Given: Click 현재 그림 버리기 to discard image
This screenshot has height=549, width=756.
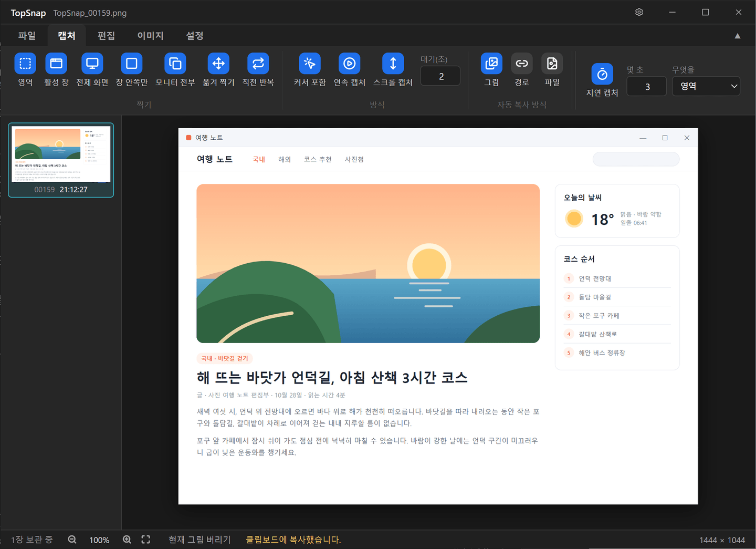Looking at the screenshot, I should click(199, 540).
